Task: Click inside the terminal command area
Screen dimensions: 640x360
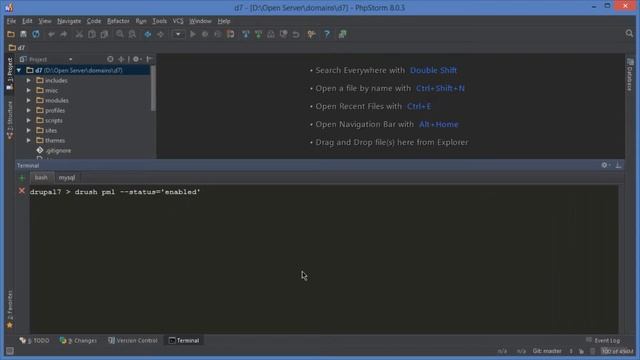Action: point(324,260)
